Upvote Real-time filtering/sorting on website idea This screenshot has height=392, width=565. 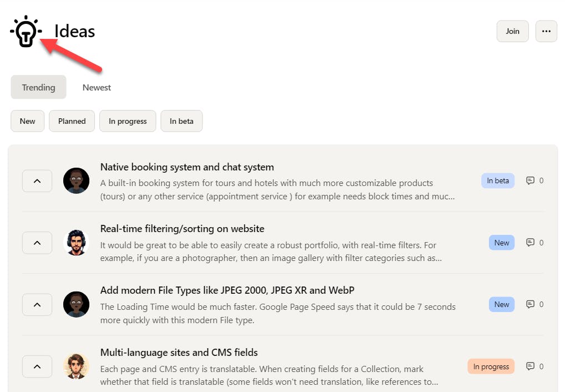coord(37,243)
